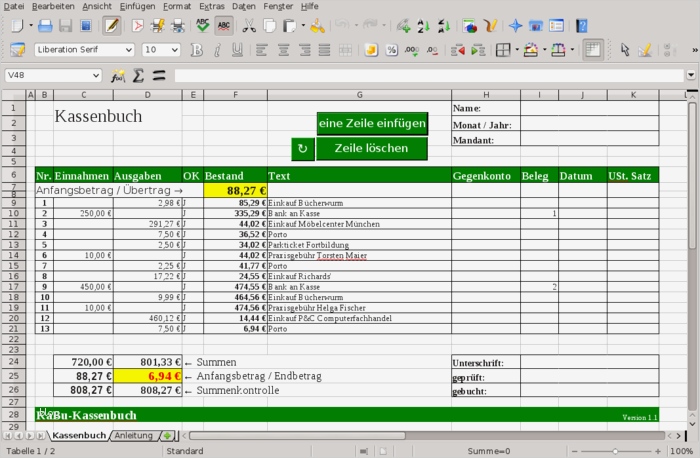Image resolution: width=700 pixels, height=458 pixels.
Task: Align cell text left
Action: click(x=262, y=50)
